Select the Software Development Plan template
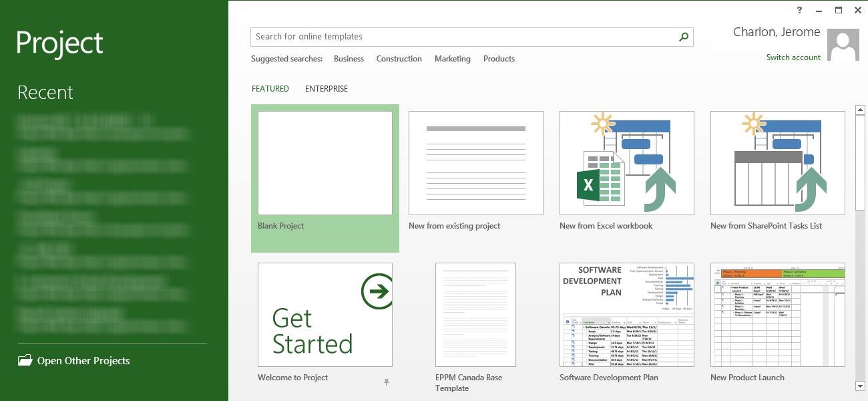868x401 pixels. pos(627,315)
